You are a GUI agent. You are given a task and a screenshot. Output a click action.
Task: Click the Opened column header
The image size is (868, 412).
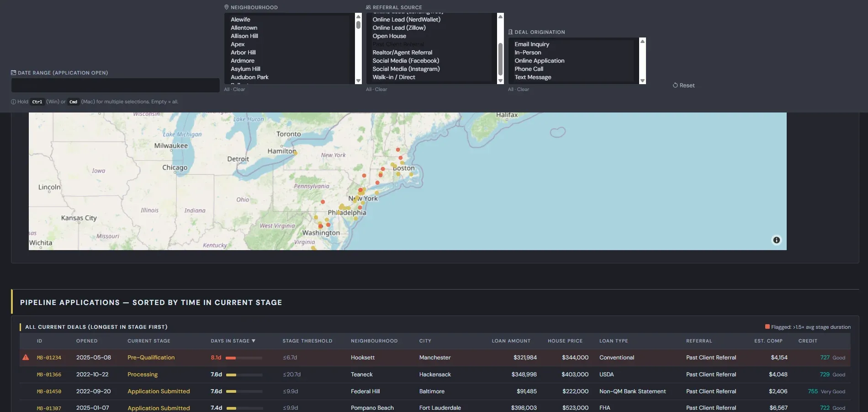(87, 341)
